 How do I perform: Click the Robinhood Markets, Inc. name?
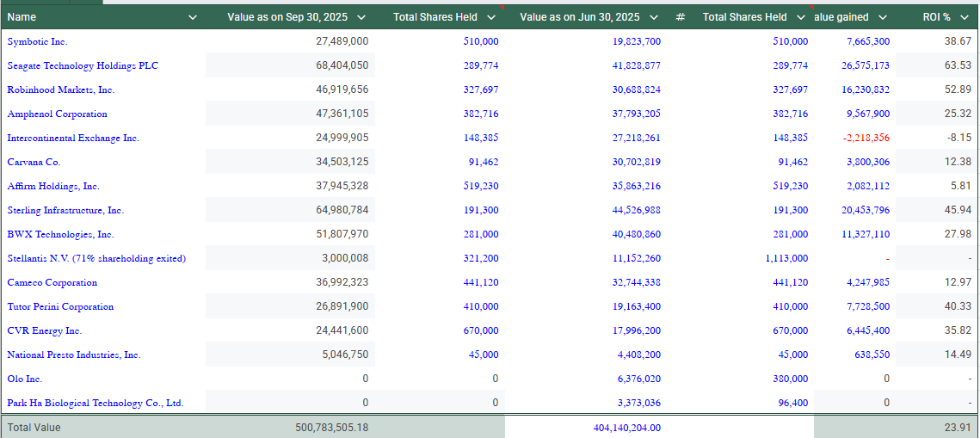tap(60, 90)
